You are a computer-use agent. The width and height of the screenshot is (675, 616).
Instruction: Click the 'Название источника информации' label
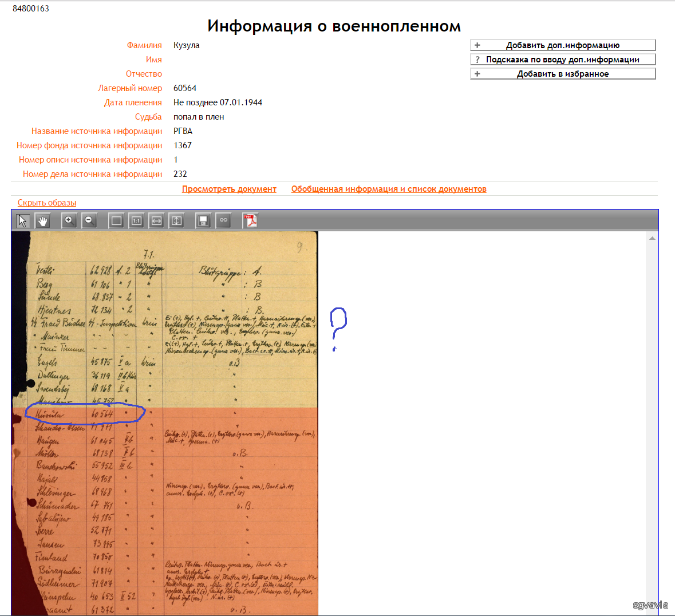tap(97, 131)
